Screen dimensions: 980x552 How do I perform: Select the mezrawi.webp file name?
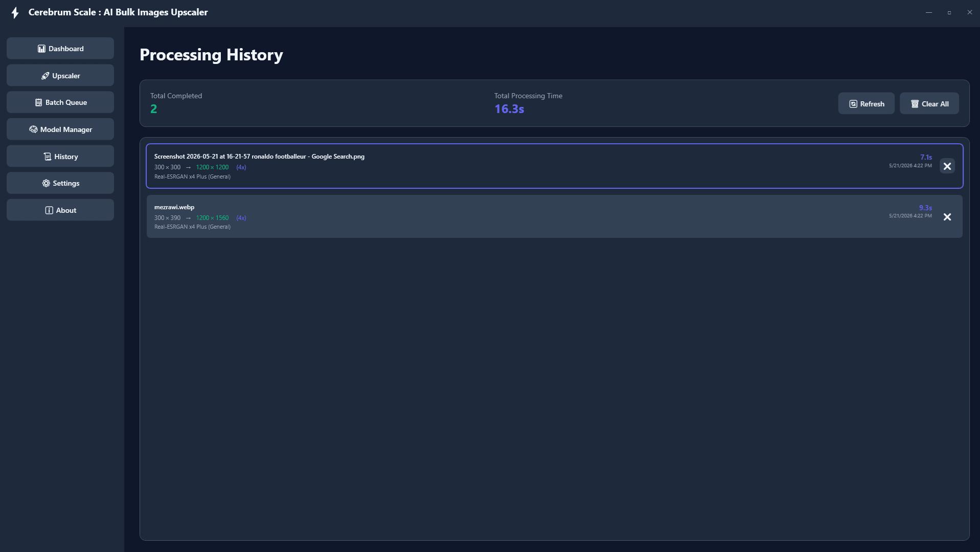coord(174,207)
